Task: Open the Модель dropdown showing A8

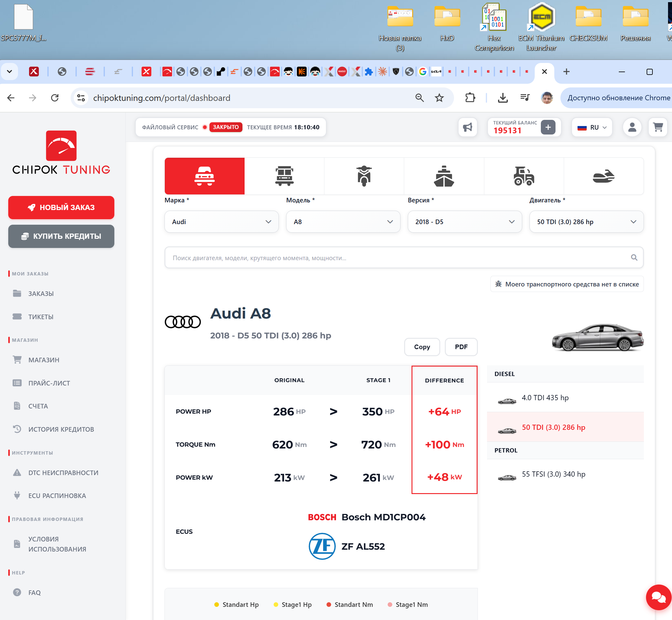Action: click(x=343, y=222)
